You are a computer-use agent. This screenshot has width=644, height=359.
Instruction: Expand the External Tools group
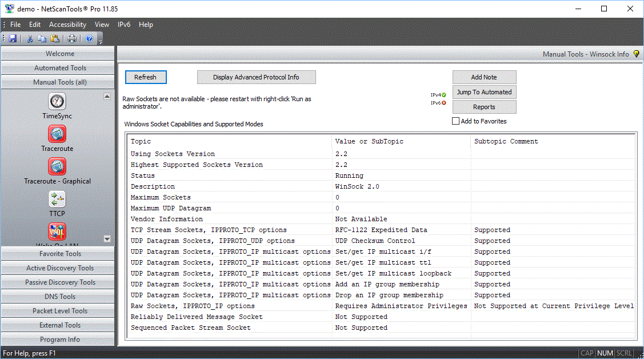pyautogui.click(x=58, y=325)
